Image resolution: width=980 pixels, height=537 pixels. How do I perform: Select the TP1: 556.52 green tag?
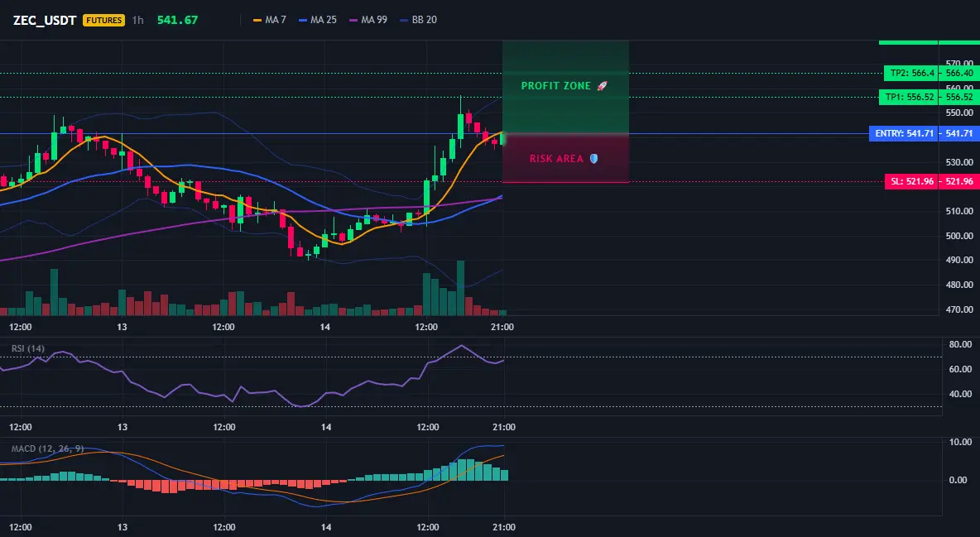pos(909,97)
